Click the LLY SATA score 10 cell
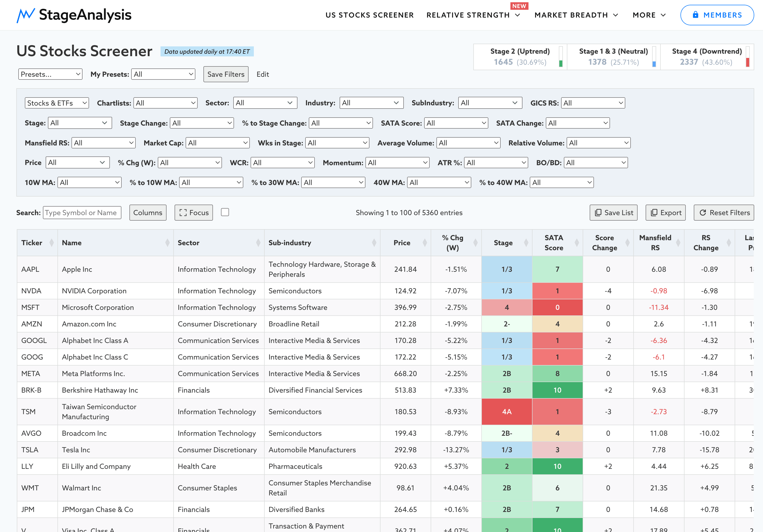This screenshot has width=763, height=532. pyautogui.click(x=557, y=467)
